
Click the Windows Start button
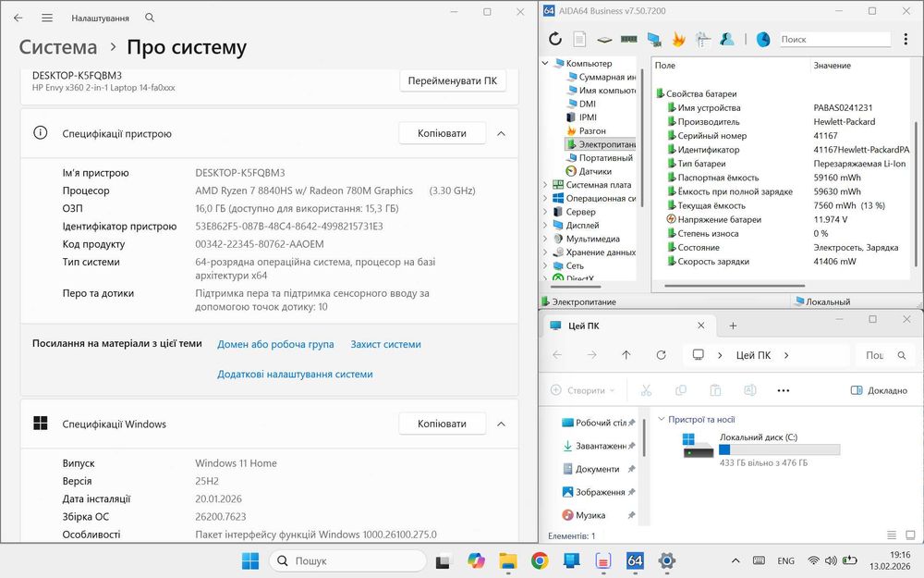tap(249, 560)
